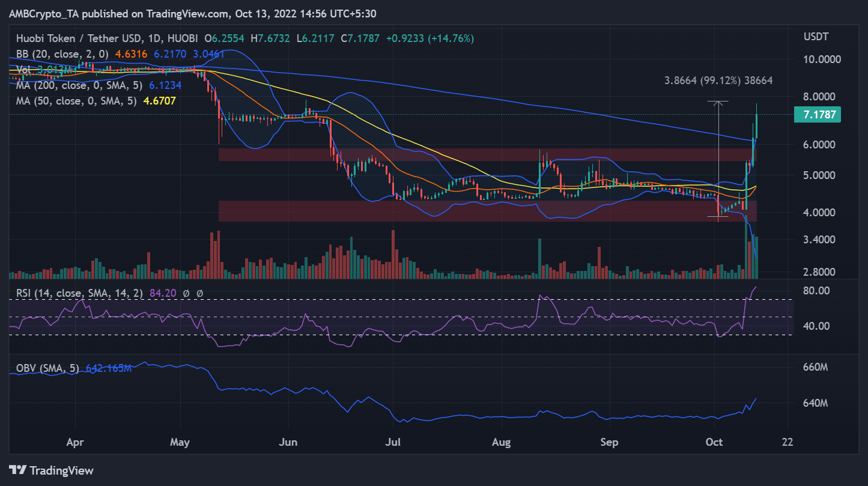Click the AMBCrypto_TA author name
The image size is (868, 486).
pos(43,13)
